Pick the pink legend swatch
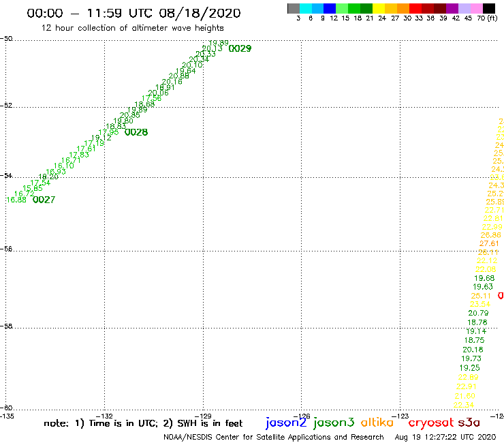 click(476, 8)
